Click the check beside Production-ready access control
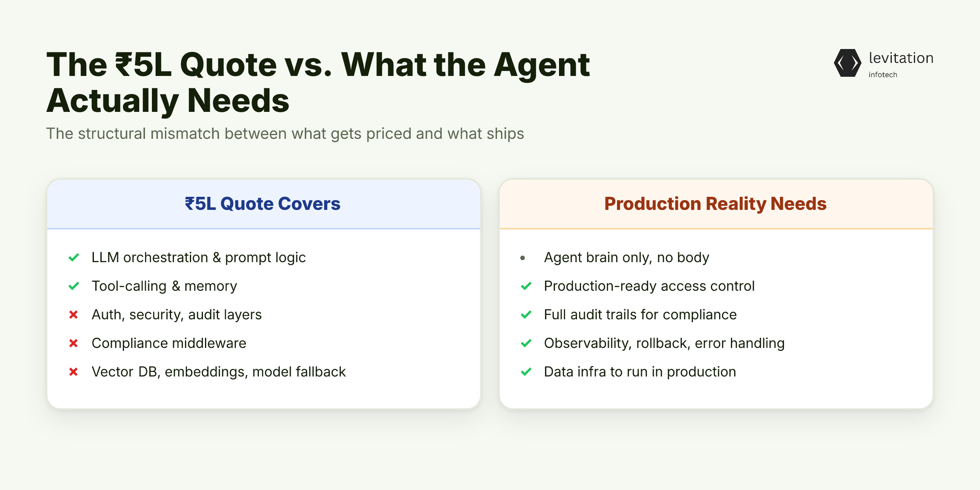980x490 pixels. (526, 286)
